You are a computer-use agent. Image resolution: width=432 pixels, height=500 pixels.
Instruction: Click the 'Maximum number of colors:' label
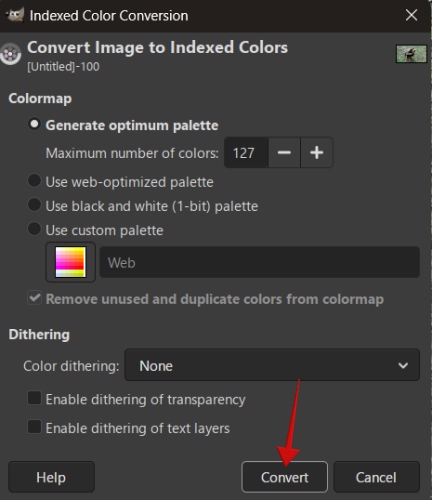[132, 153]
